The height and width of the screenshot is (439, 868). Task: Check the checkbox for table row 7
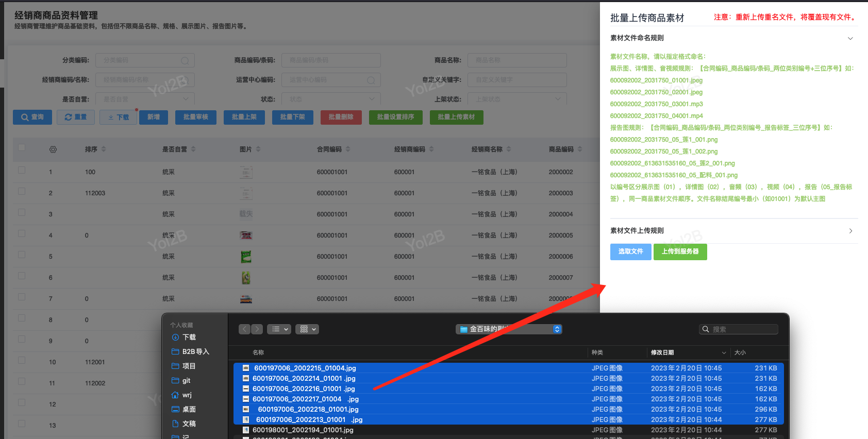[x=22, y=297]
